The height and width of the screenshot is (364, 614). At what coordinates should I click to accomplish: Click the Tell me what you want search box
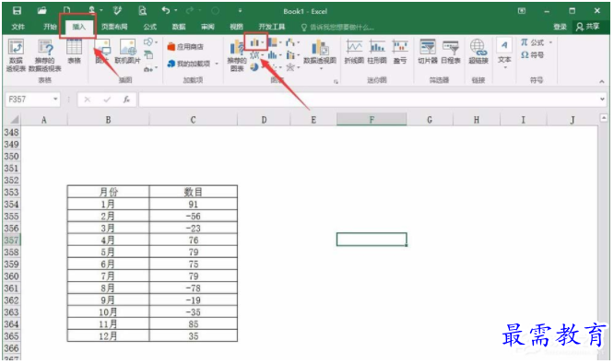337,27
